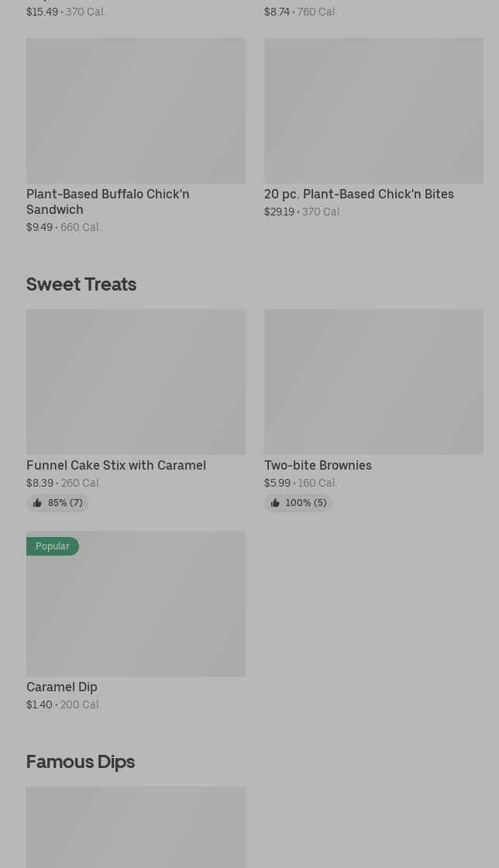This screenshot has width=499, height=868.
Task: Click the $29.19 price under Chick'n Bites
Action: [279, 212]
